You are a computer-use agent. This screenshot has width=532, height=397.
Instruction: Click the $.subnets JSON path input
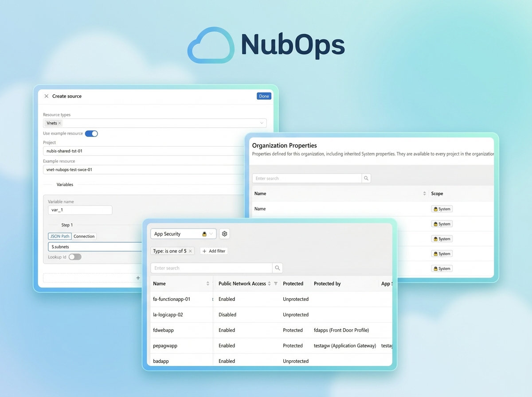(x=95, y=247)
